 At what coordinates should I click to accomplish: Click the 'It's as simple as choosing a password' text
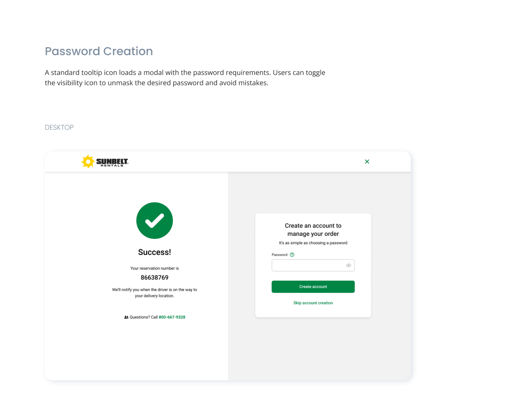[x=313, y=243]
